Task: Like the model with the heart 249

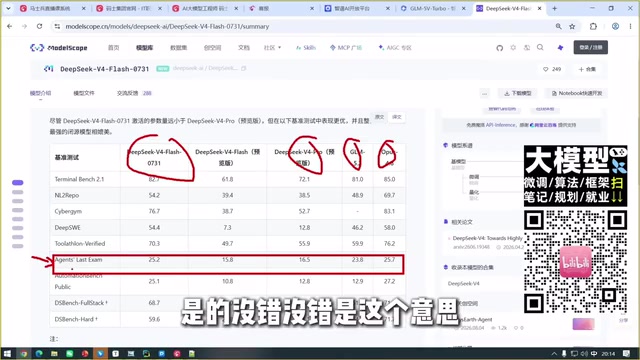Action: tap(552, 69)
